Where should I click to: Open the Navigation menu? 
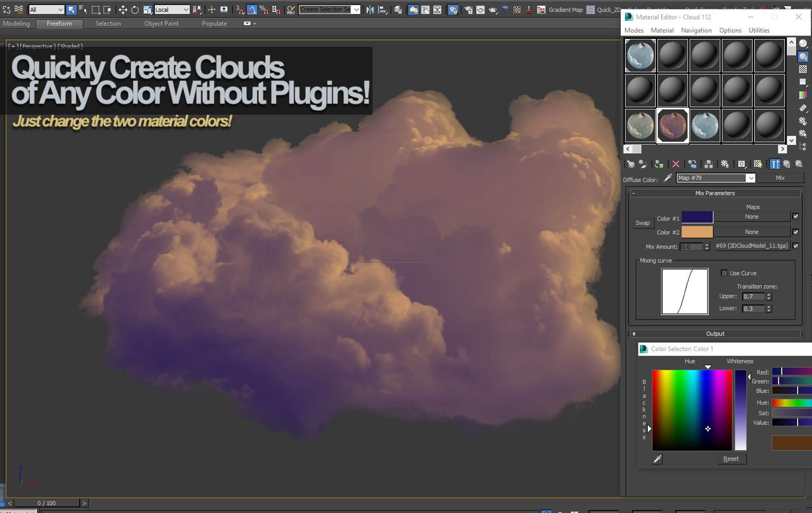[696, 30]
